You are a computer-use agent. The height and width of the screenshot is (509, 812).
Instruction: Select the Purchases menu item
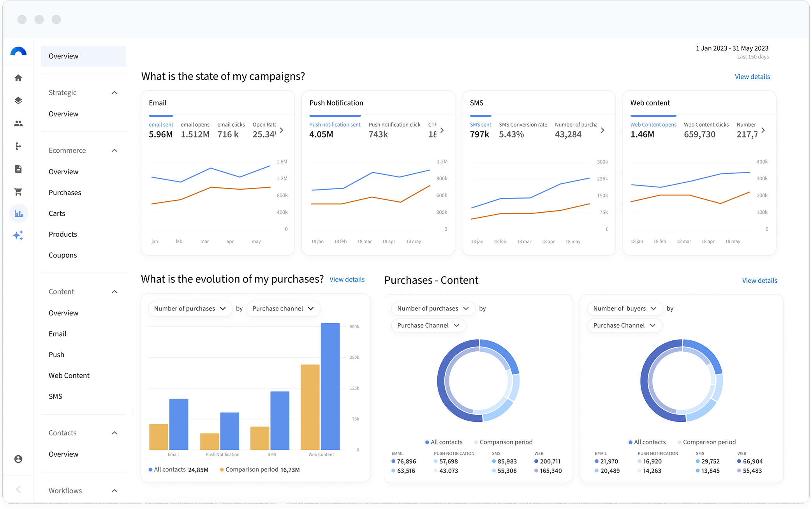click(65, 192)
